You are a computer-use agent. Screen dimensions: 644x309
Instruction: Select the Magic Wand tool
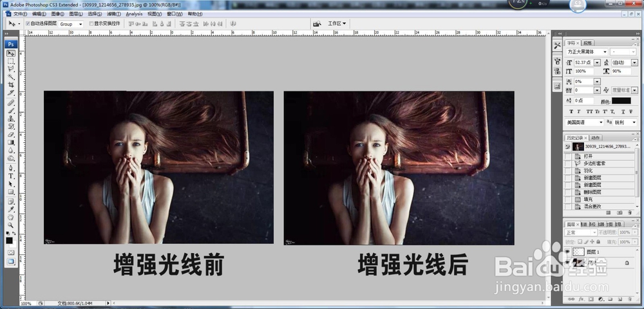[11, 77]
